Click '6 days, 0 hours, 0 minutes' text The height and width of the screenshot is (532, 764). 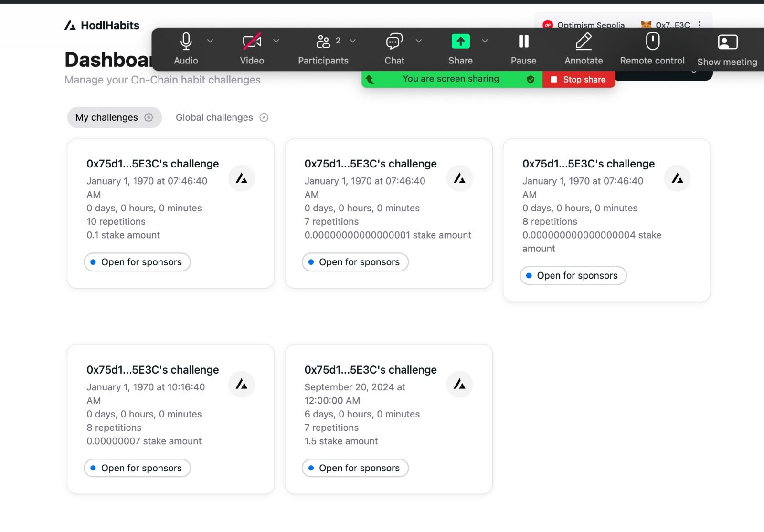click(x=362, y=414)
